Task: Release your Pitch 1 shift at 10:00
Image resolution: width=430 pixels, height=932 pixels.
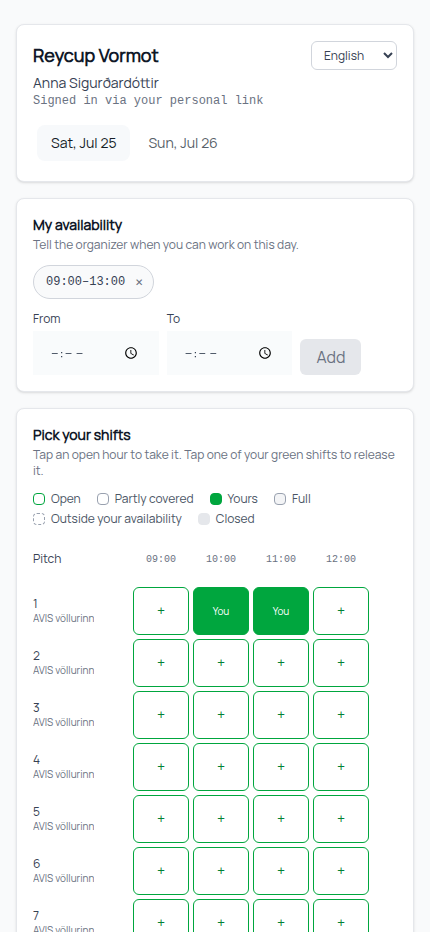Action: [x=221, y=611]
